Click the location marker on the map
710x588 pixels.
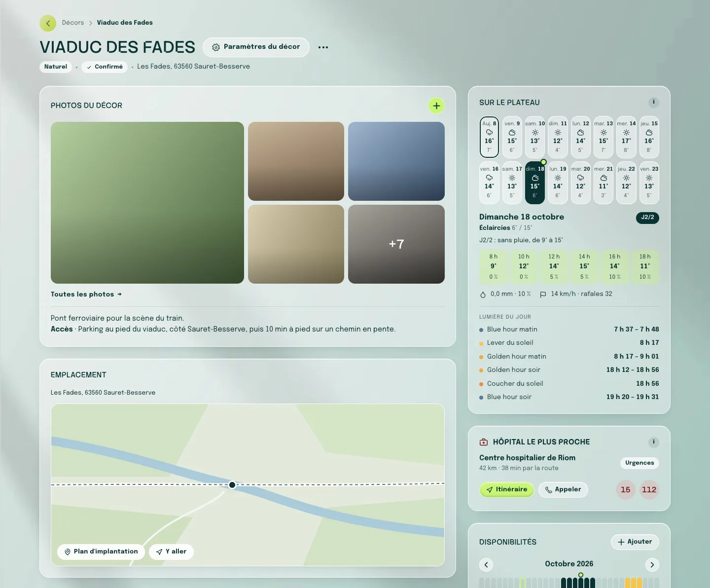click(x=232, y=485)
